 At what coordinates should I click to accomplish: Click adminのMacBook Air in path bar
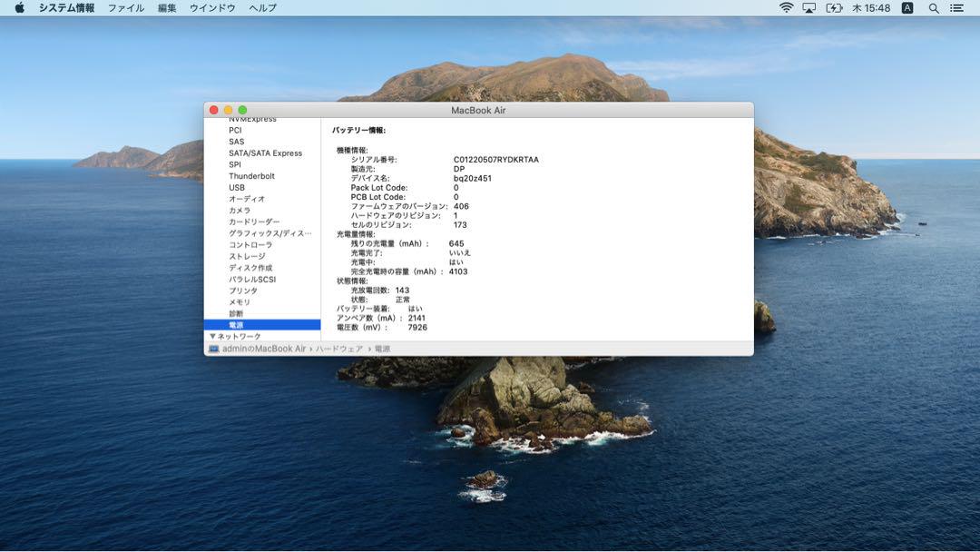pyautogui.click(x=264, y=349)
